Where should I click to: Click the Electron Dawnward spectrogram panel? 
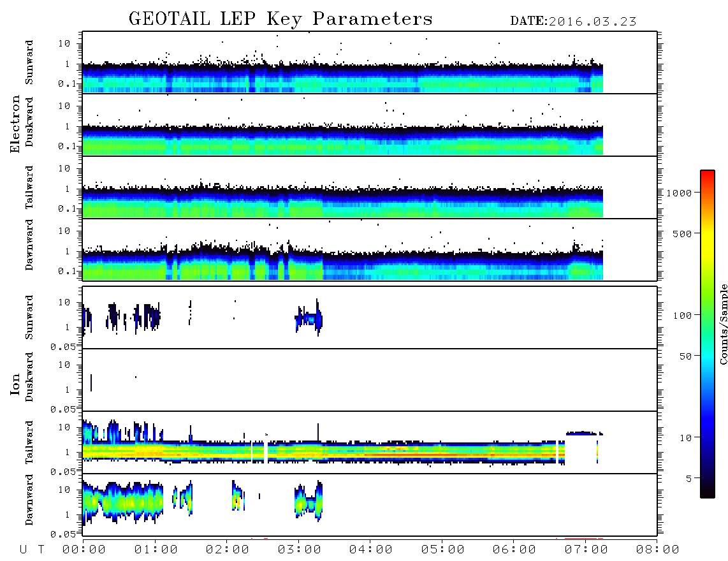click(x=370, y=249)
